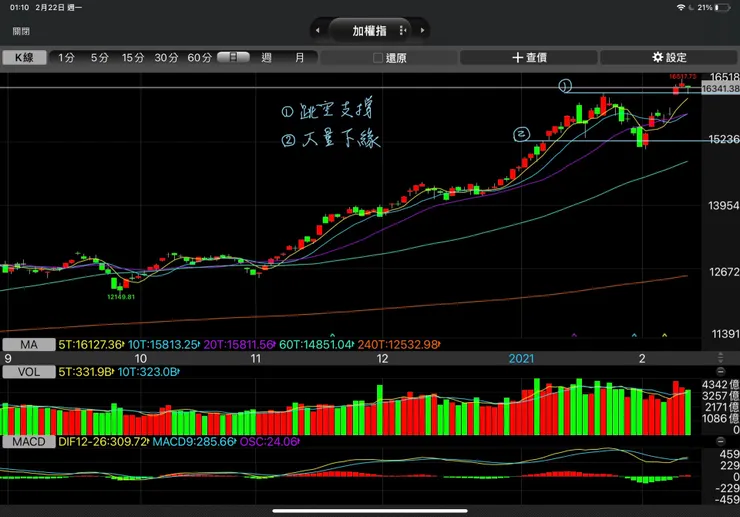Switch to the 週 weekly timeframe
740x517 pixels.
tap(267, 58)
